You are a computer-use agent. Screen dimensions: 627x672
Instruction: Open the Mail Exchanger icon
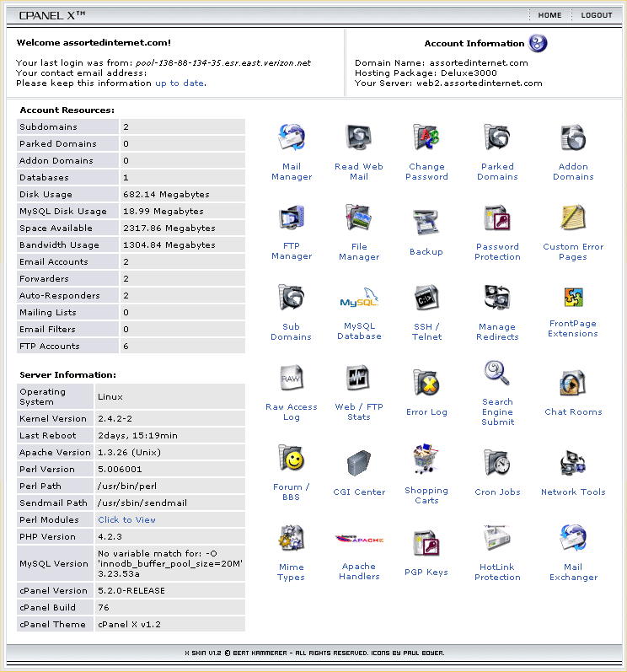[x=573, y=538]
